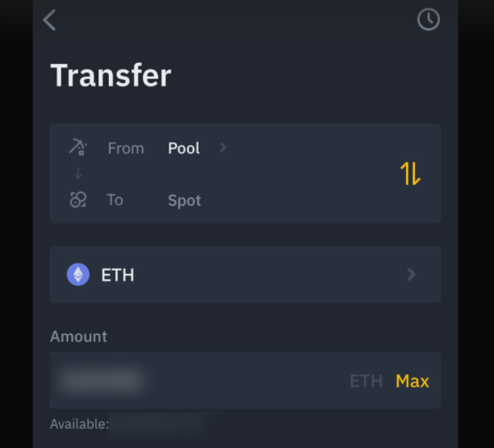Focus the Amount input field
494x448 pixels.
(x=245, y=380)
